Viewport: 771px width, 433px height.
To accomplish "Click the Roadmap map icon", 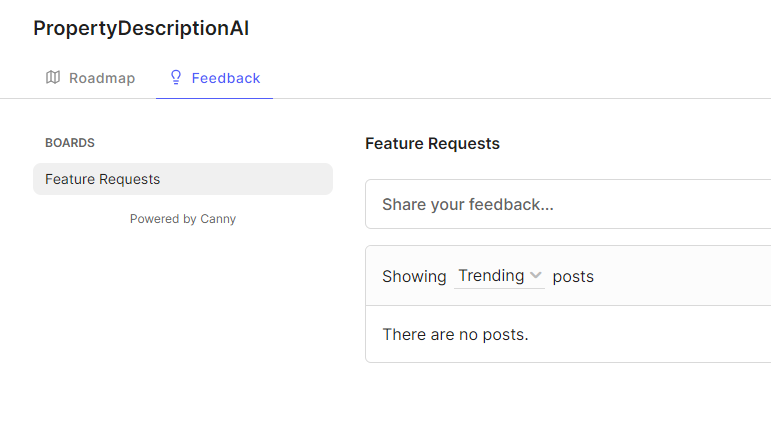I will [53, 78].
